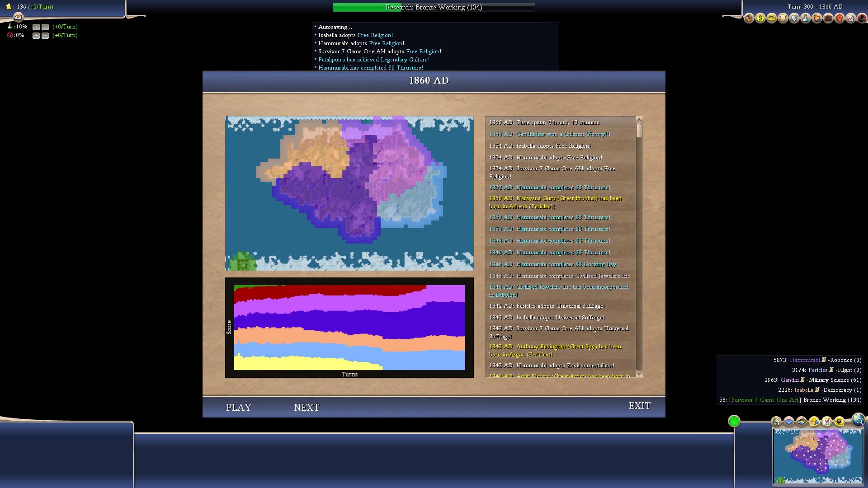
Task: Open the Technology Advisor flask icon
Action: point(806,18)
